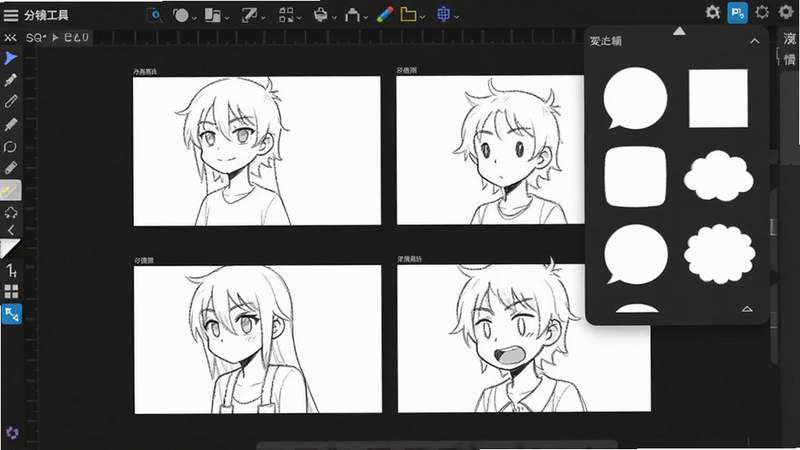Expand dropdown beside the four-squares layout icon

tap(299, 18)
